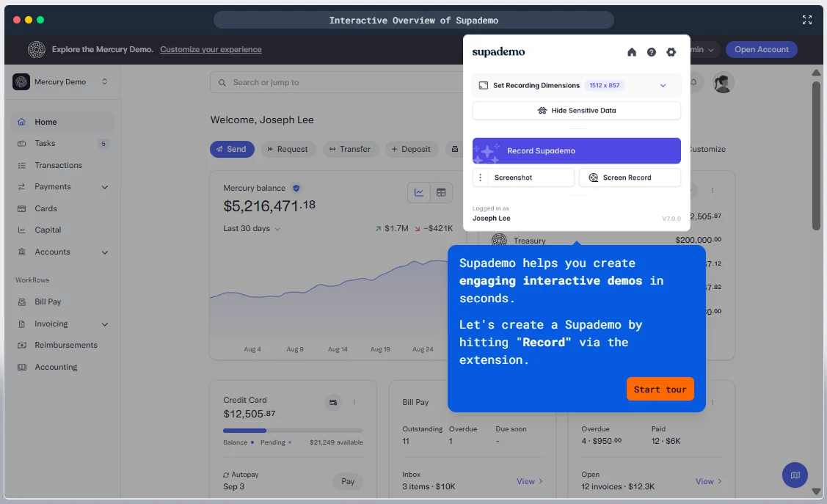Screen dimensions: 827x504
Task: Open Accounting in the sidebar
Action: click(x=63, y=367)
